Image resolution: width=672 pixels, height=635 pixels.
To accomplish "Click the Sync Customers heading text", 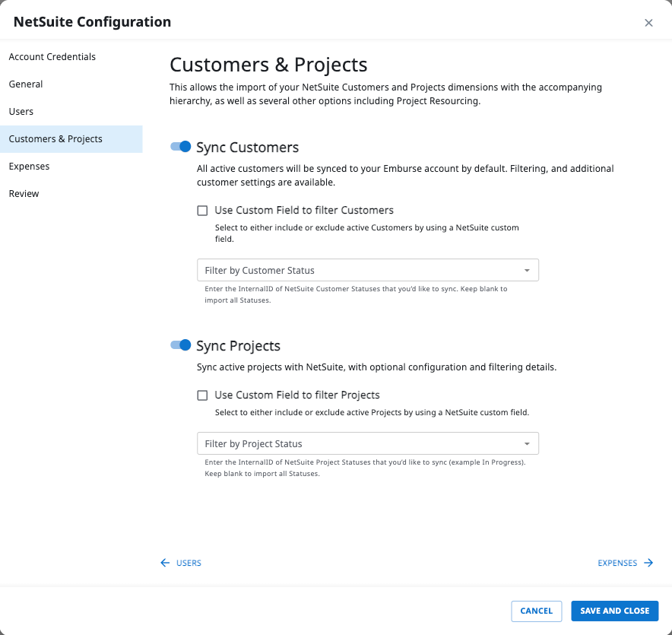I will 247,148.
